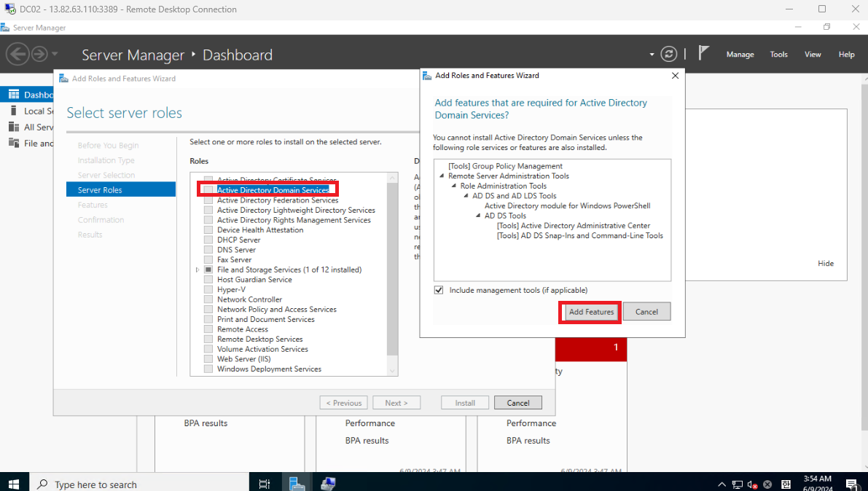Show hidden system tray icons
Screen dimensions: 868x491
722,484
